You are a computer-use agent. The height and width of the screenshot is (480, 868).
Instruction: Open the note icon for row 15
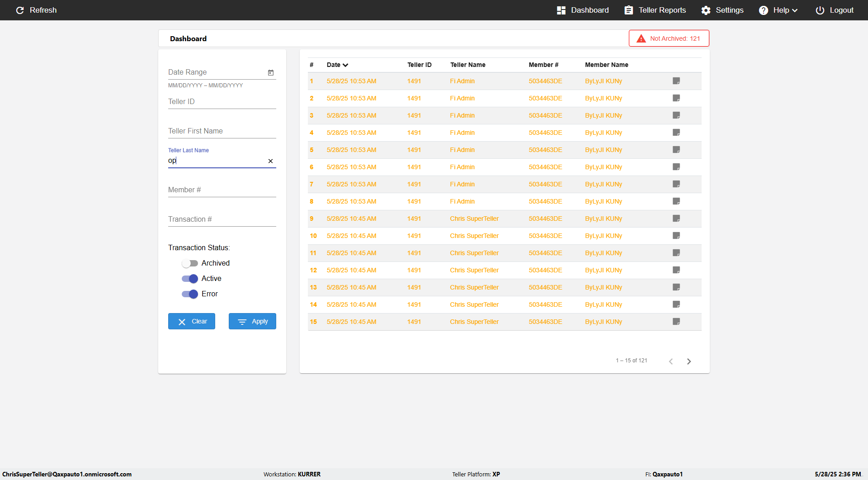(x=676, y=322)
